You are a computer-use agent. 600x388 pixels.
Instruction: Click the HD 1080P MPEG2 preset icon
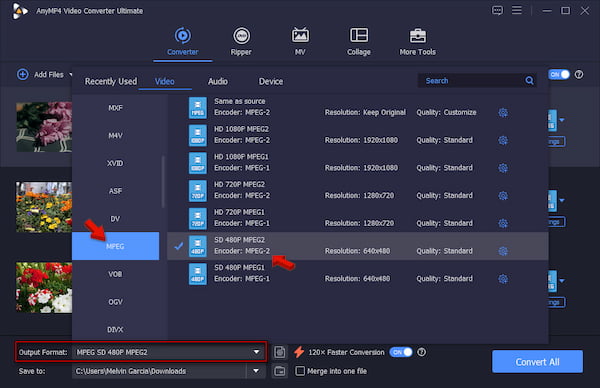click(x=197, y=135)
